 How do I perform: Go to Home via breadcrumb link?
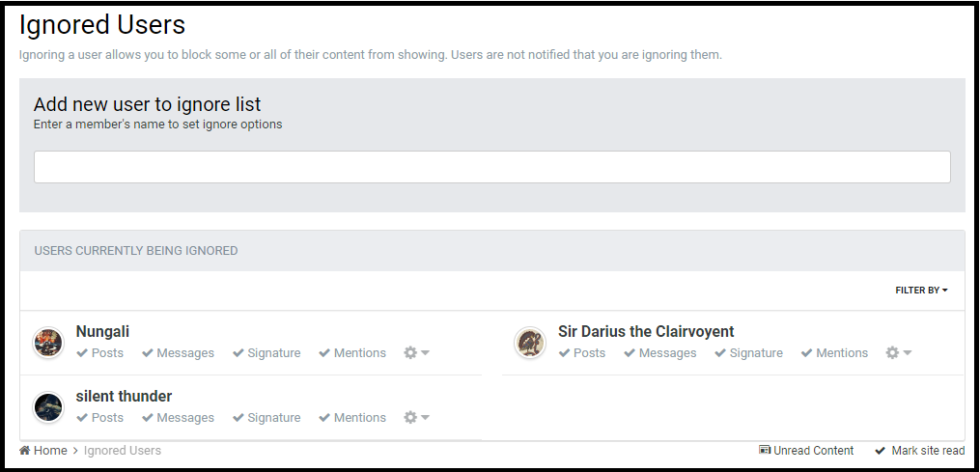[50, 450]
